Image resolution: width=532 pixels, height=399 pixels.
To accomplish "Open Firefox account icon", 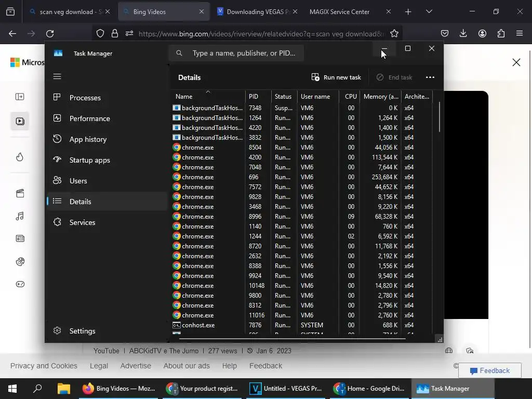I will coord(482,33).
